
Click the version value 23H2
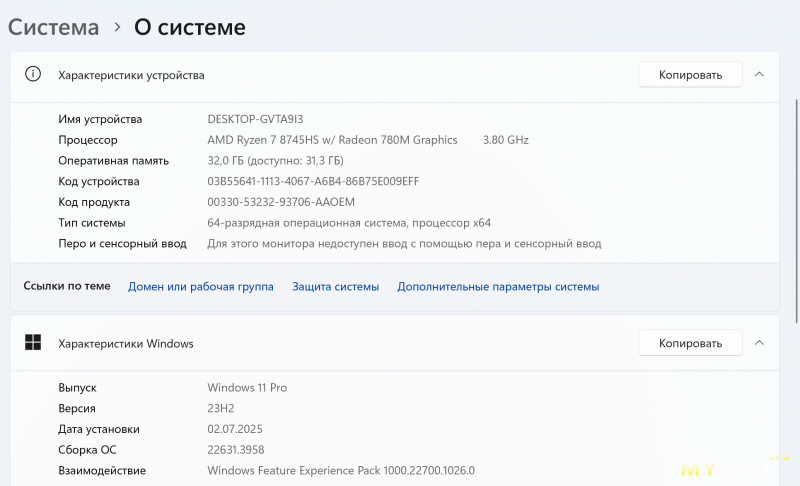coord(220,408)
